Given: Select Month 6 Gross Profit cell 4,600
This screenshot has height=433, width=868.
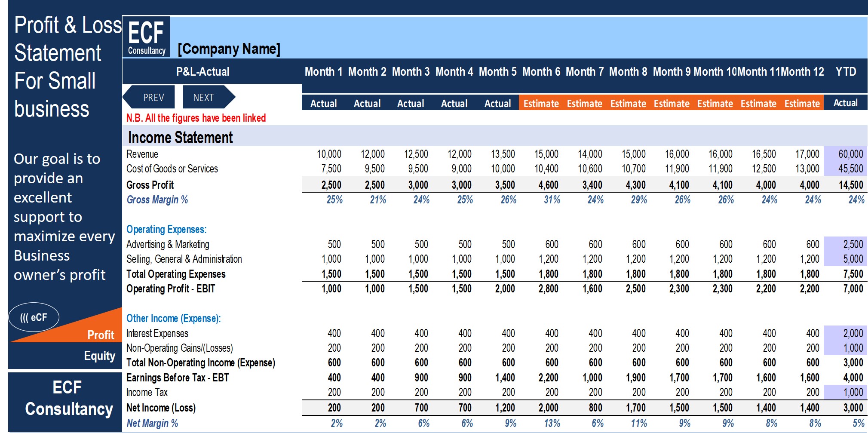Looking at the screenshot, I should [549, 185].
